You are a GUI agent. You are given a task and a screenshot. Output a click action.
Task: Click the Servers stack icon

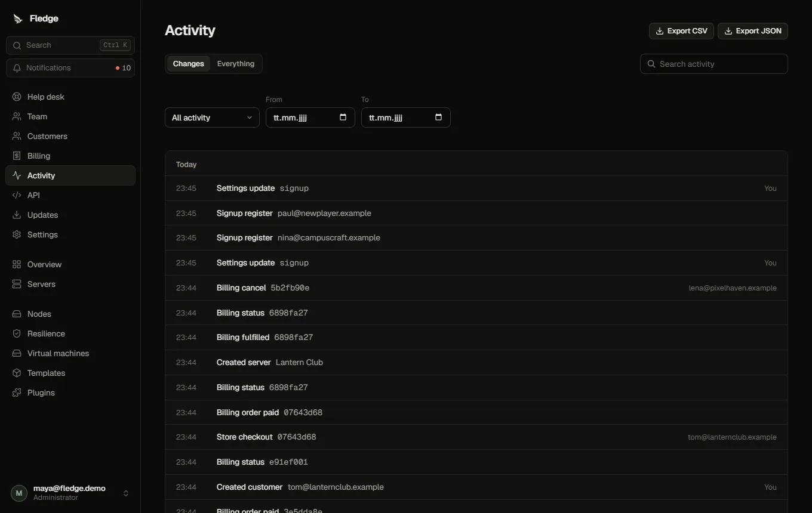pos(17,284)
